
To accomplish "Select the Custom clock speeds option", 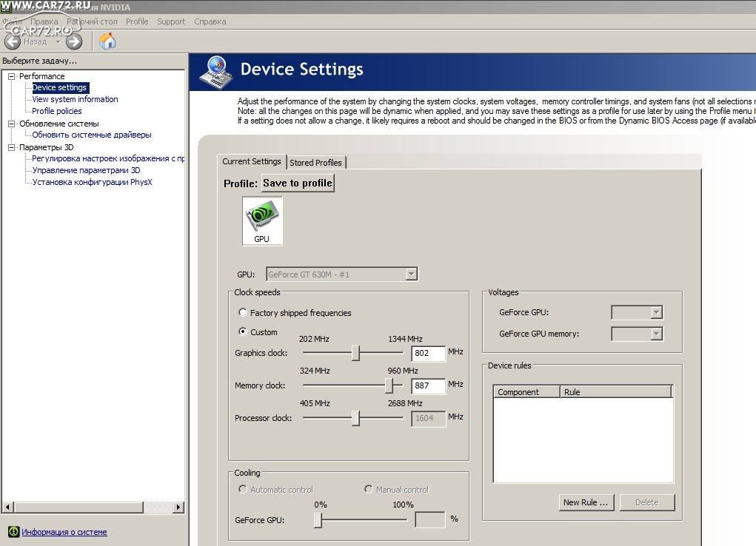I will (x=243, y=331).
